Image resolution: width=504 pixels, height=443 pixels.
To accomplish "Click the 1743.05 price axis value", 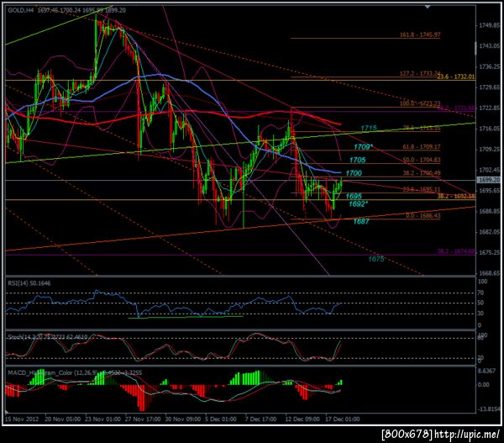I will 490,46.
